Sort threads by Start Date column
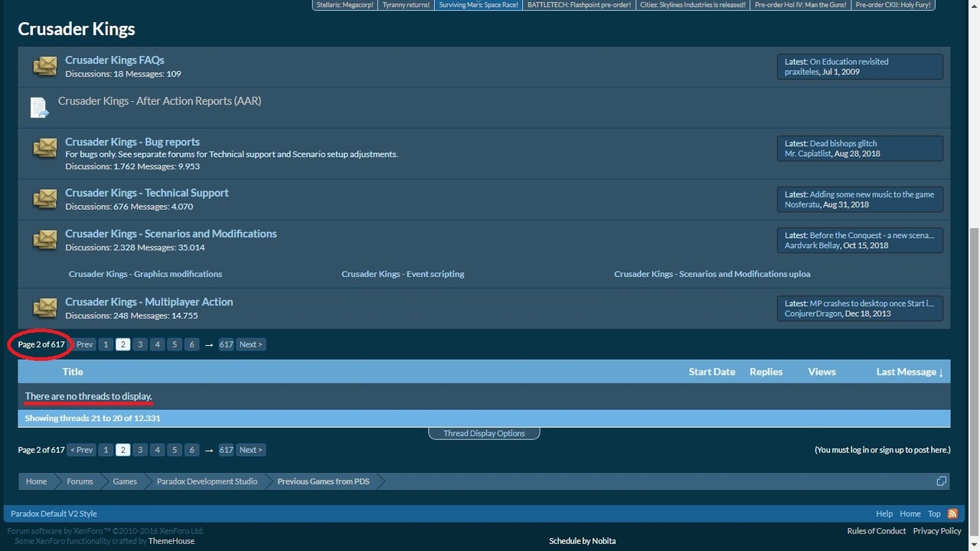The height and width of the screenshot is (551, 980). coord(712,372)
